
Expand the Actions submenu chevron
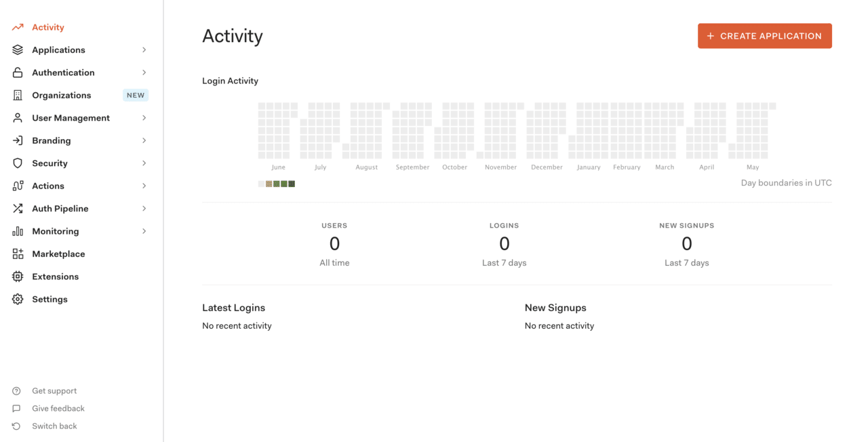[144, 186]
